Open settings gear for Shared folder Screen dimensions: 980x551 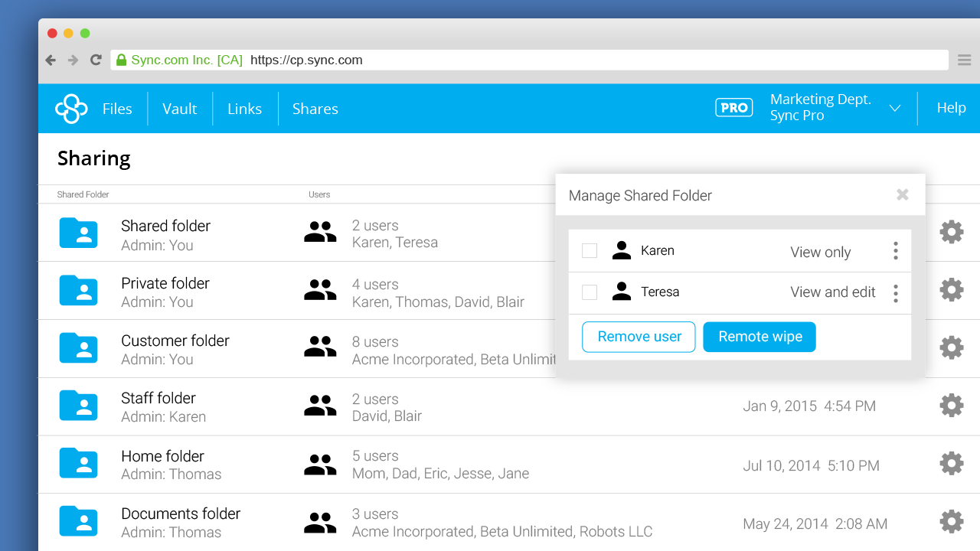(x=951, y=231)
